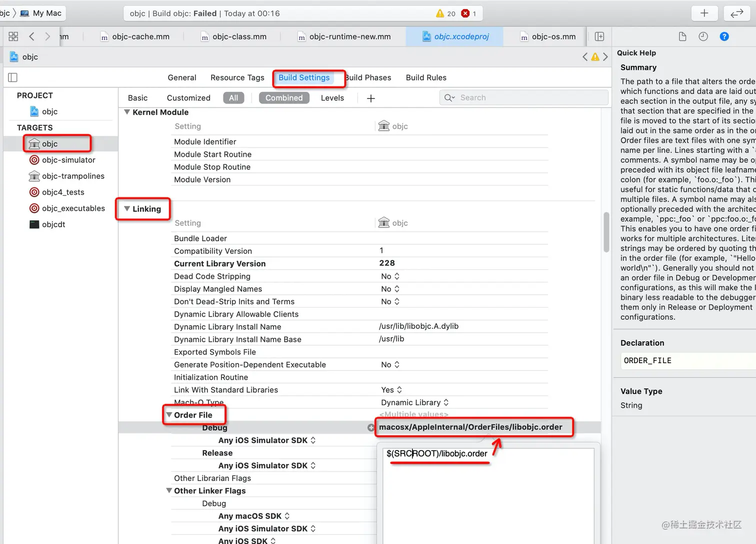Jump to the issue warning icon
Image resolution: width=756 pixels, height=544 pixels.
(595, 57)
